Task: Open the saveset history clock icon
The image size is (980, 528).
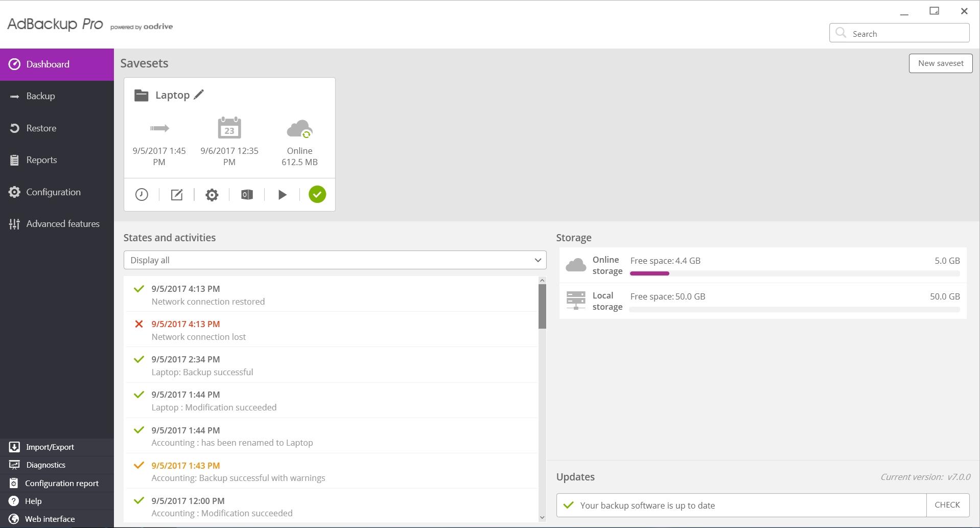Action: (x=142, y=195)
